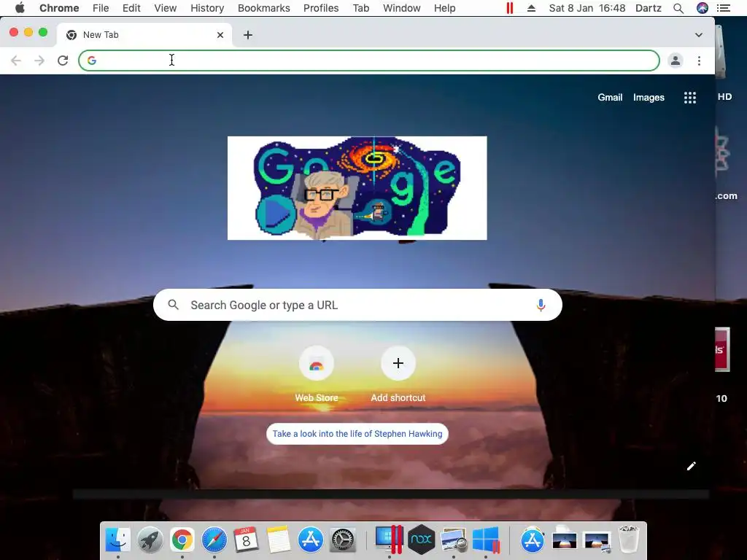Reload the page with the refresh icon

pos(63,61)
